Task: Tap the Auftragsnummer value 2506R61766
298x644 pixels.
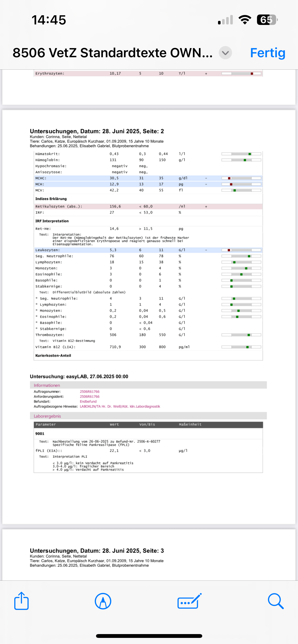Action: (x=90, y=392)
